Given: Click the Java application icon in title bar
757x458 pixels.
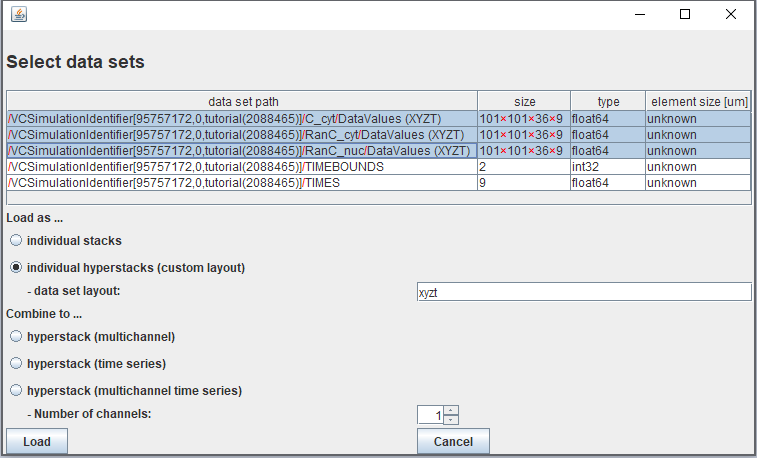Looking at the screenshot, I should [19, 14].
